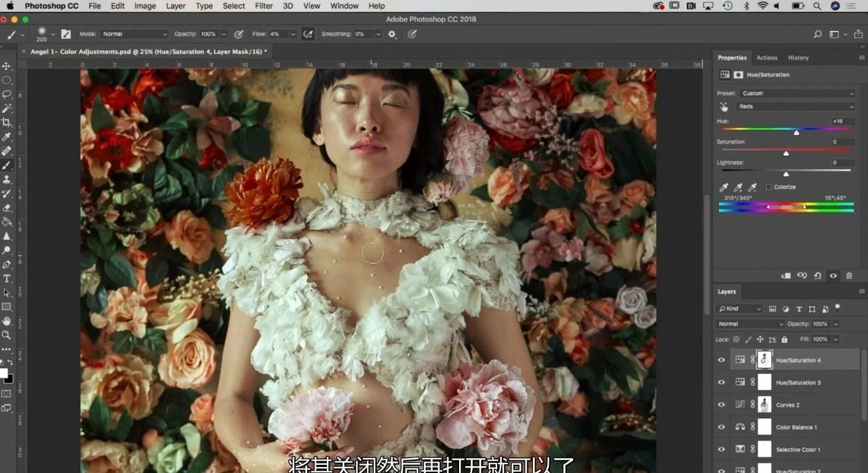Image resolution: width=868 pixels, height=473 pixels.
Task: Reset adjustment to defaults icon
Action: pos(818,276)
